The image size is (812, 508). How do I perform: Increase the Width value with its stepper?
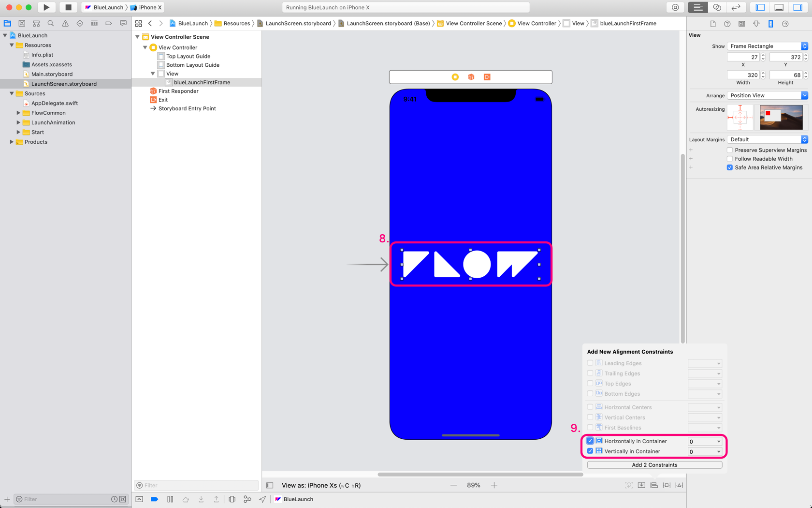click(763, 73)
